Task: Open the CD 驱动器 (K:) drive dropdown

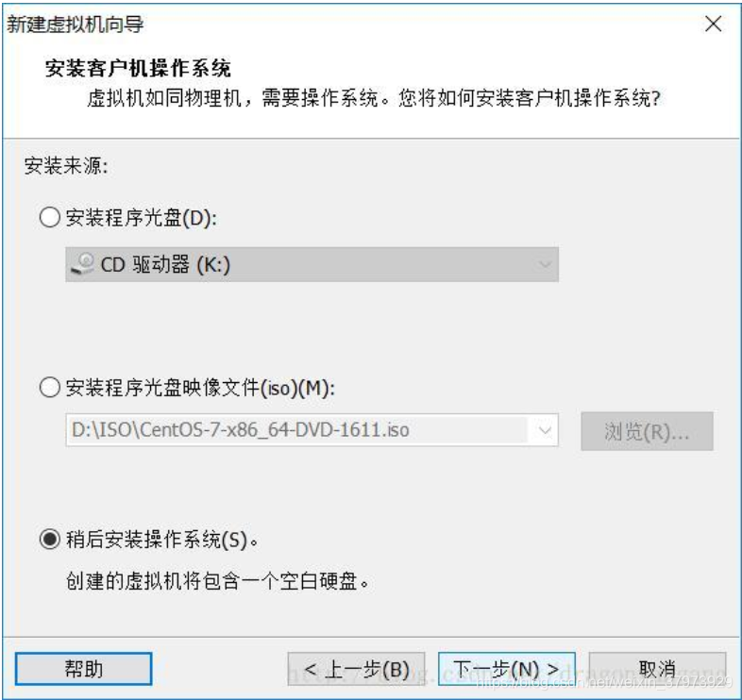Action: point(312,264)
